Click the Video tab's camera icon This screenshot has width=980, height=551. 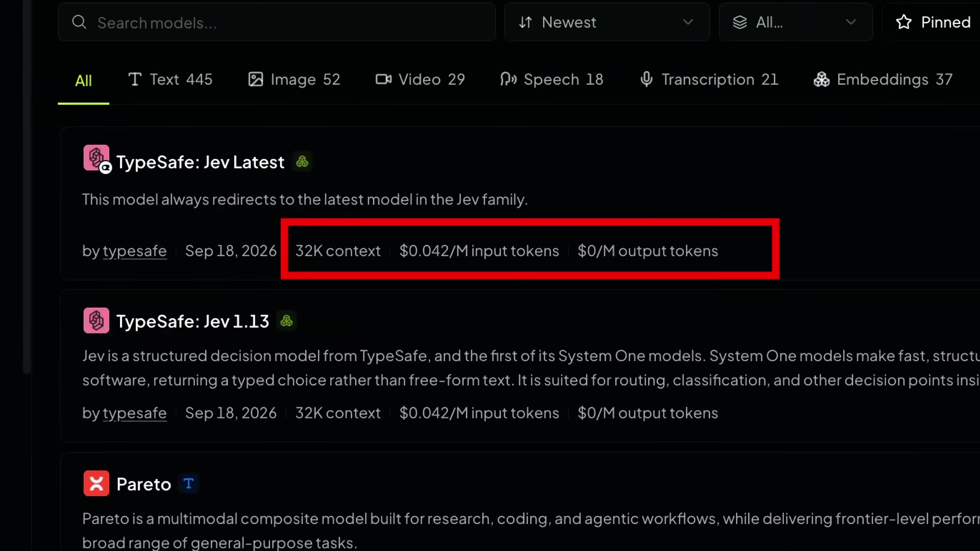tap(383, 79)
